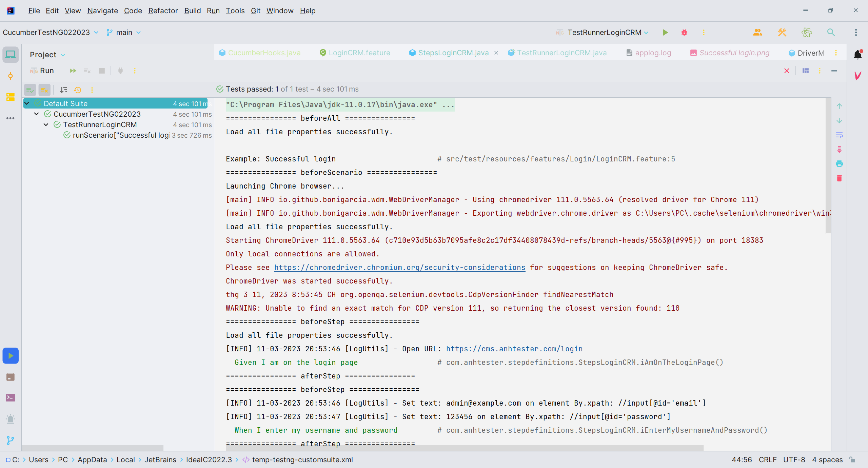Collapse the TestRunnerLoginCRM test node
Image resolution: width=868 pixels, height=468 pixels.
pyautogui.click(x=46, y=125)
